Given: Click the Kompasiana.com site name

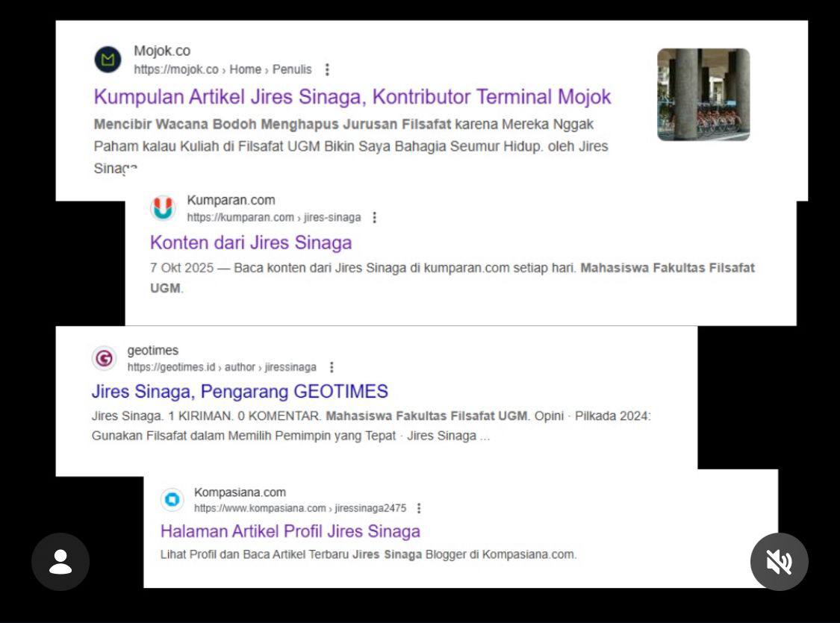Looking at the screenshot, I should pos(240,492).
